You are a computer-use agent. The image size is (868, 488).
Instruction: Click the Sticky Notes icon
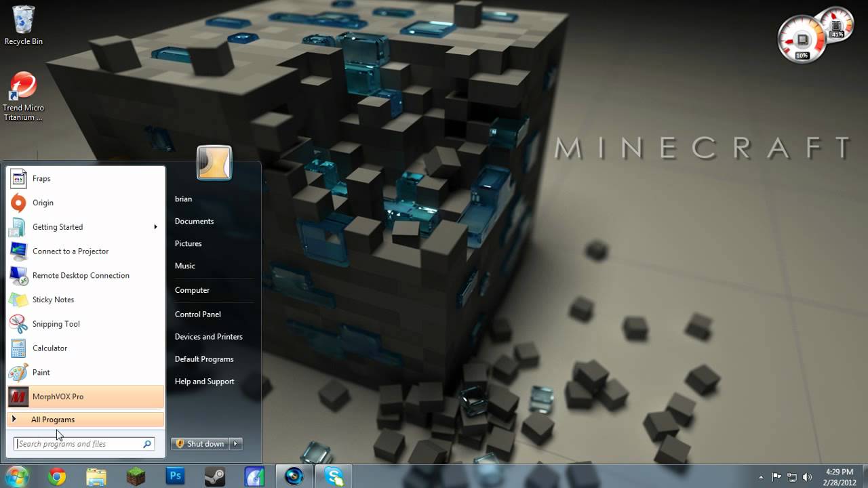click(x=18, y=300)
